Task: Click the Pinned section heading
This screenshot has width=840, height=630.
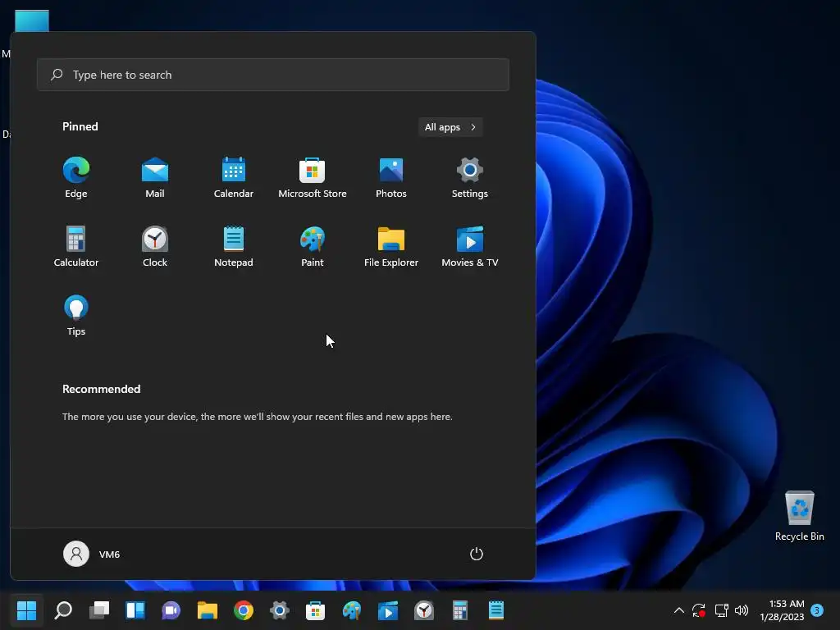Action: pos(80,126)
